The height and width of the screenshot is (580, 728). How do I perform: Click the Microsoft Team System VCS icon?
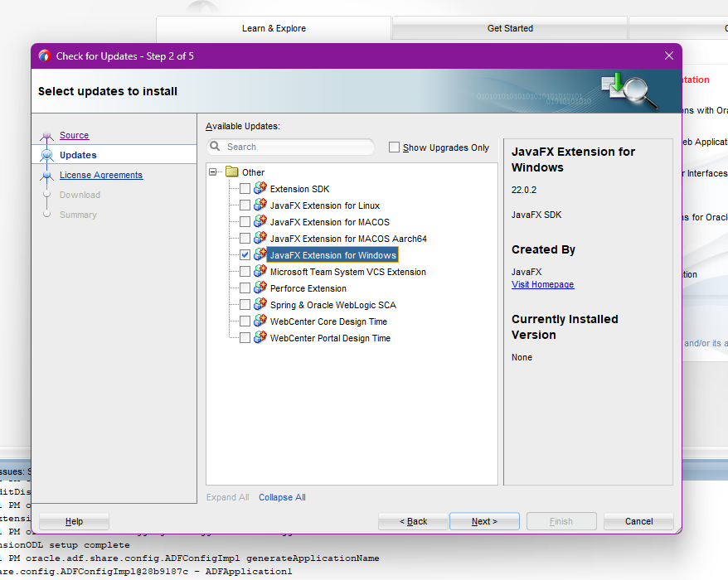click(x=260, y=272)
